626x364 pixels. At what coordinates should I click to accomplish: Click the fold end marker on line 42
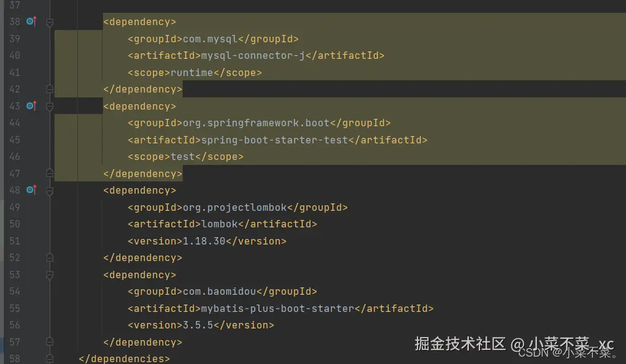(x=50, y=89)
